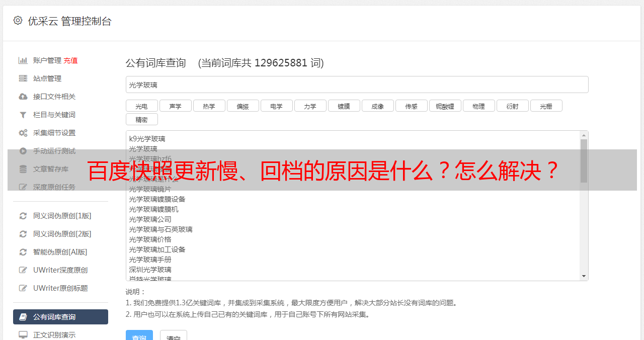Select the 精密 keyword tag
Screen dimensions: 644x340
tap(141, 119)
